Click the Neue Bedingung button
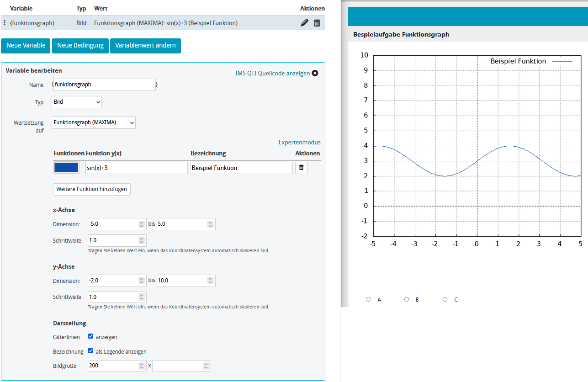This screenshot has width=588, height=382. click(x=80, y=46)
